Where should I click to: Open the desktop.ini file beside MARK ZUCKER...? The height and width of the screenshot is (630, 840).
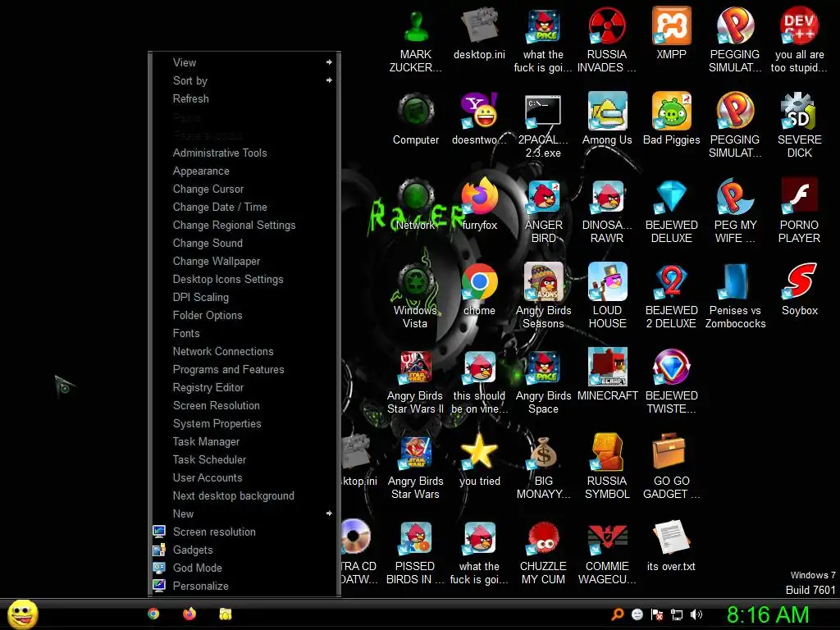tap(479, 34)
